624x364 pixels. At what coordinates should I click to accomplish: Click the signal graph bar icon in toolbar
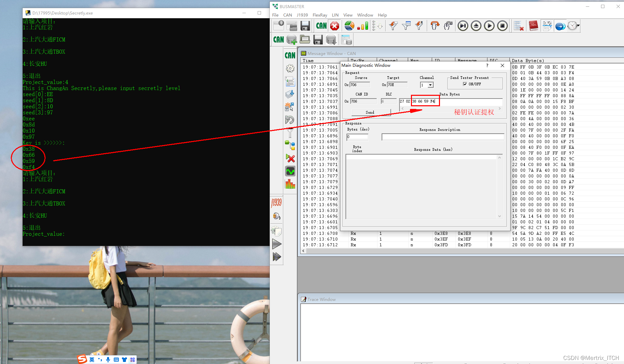click(x=363, y=26)
